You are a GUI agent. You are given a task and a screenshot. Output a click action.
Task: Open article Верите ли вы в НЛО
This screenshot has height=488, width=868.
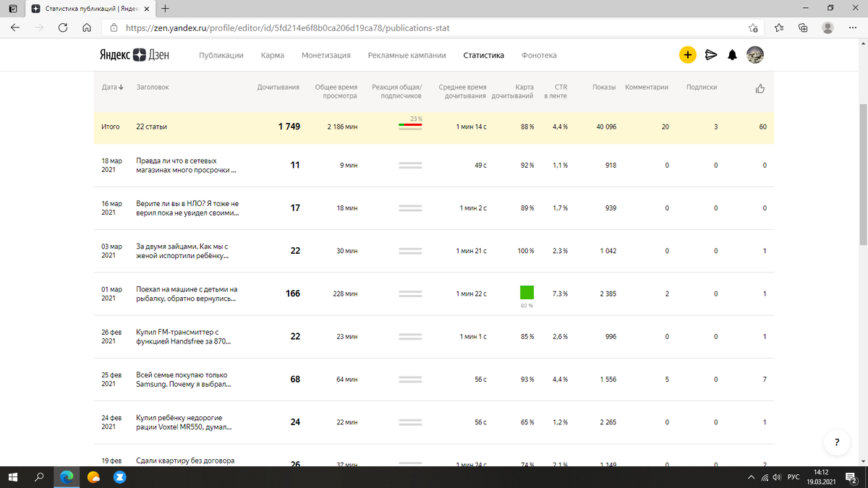[187, 208]
